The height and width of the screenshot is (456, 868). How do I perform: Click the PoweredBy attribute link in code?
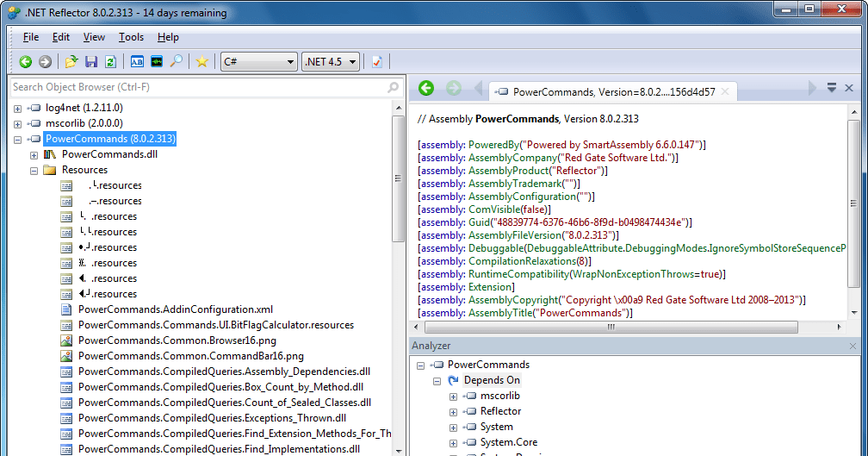pyautogui.click(x=493, y=145)
